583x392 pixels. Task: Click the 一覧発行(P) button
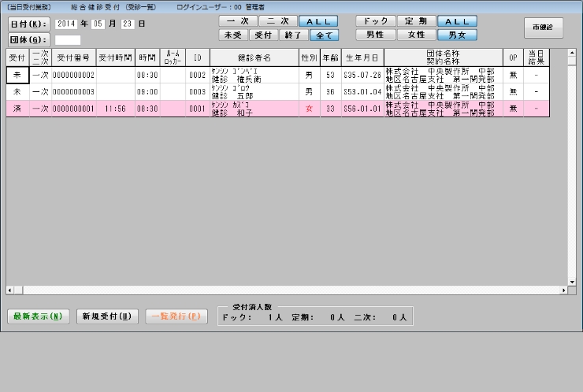(176, 316)
